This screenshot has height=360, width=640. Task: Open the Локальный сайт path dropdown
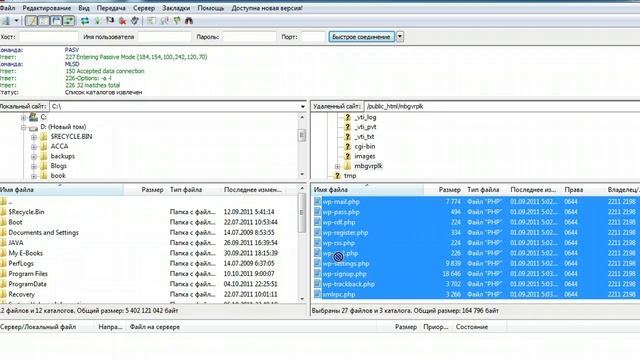pos(302,107)
